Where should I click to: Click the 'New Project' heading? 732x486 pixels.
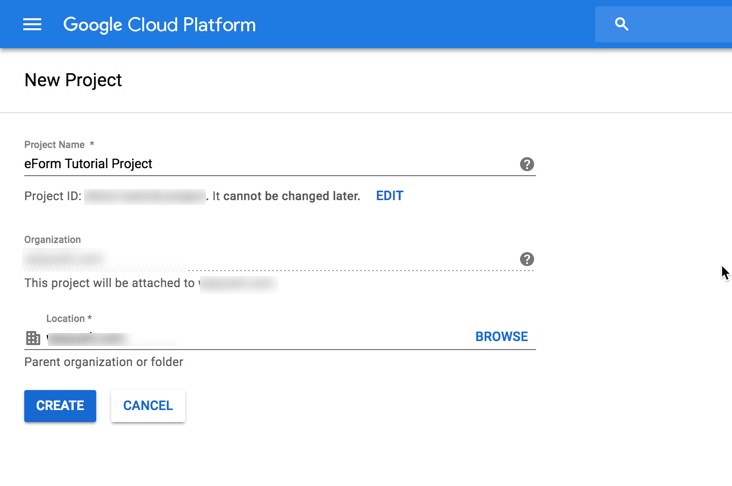coord(73,80)
